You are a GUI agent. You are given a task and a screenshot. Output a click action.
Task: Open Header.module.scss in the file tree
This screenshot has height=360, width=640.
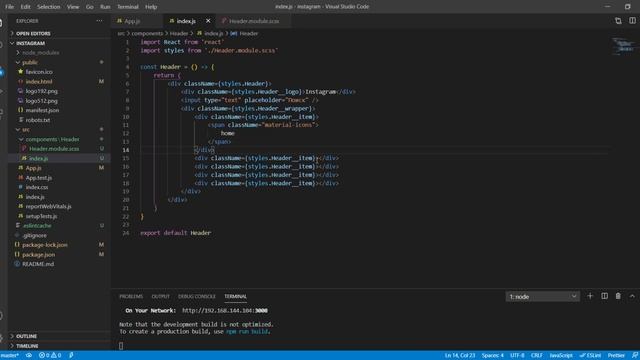(x=54, y=149)
